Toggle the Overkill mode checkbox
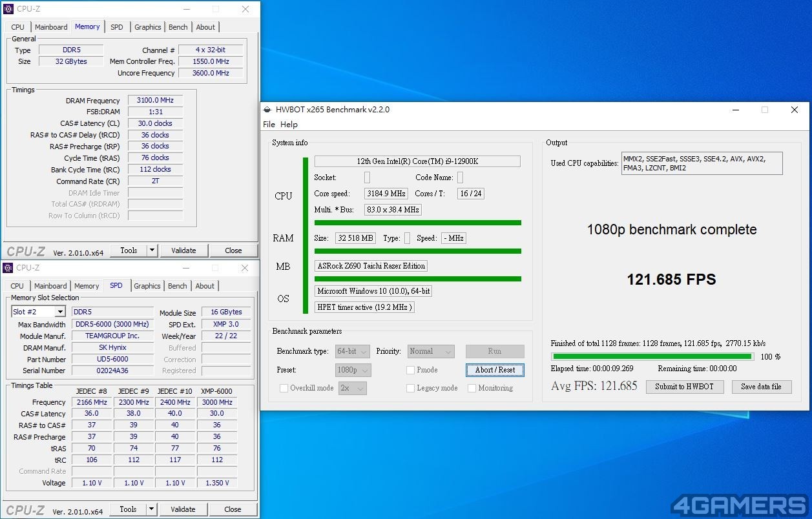Viewport: 812px width, 519px height. (284, 388)
